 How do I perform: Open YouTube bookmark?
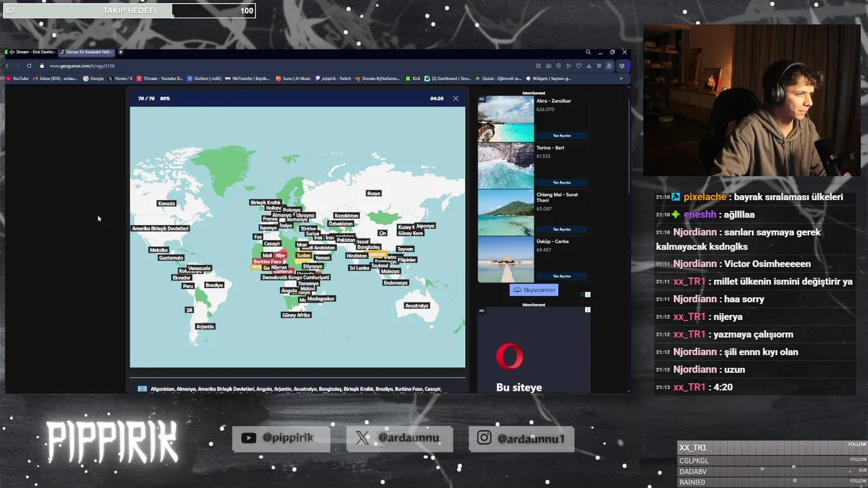coord(17,79)
